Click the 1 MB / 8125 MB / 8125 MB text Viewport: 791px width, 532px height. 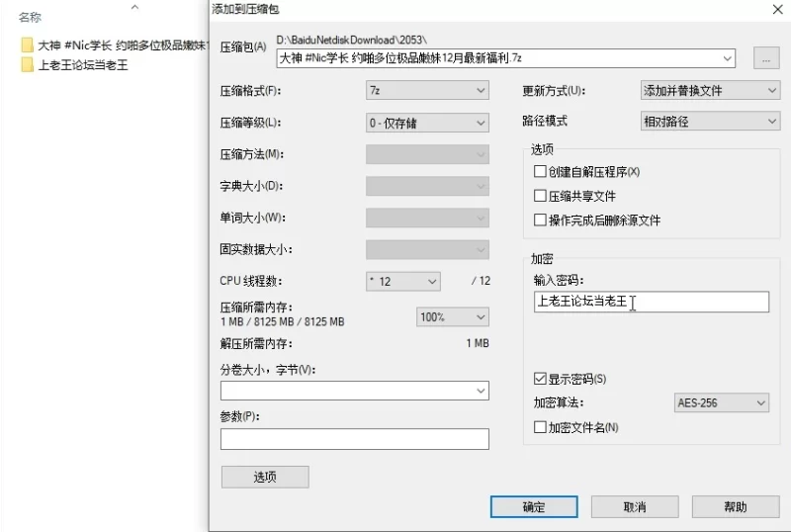click(x=282, y=322)
